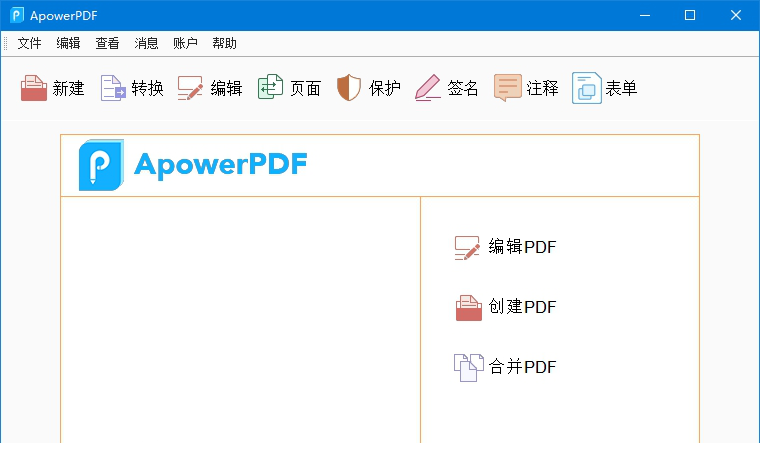The image size is (760, 460).
Task: Click the 编辑PDF icon on start page
Action: (x=467, y=248)
